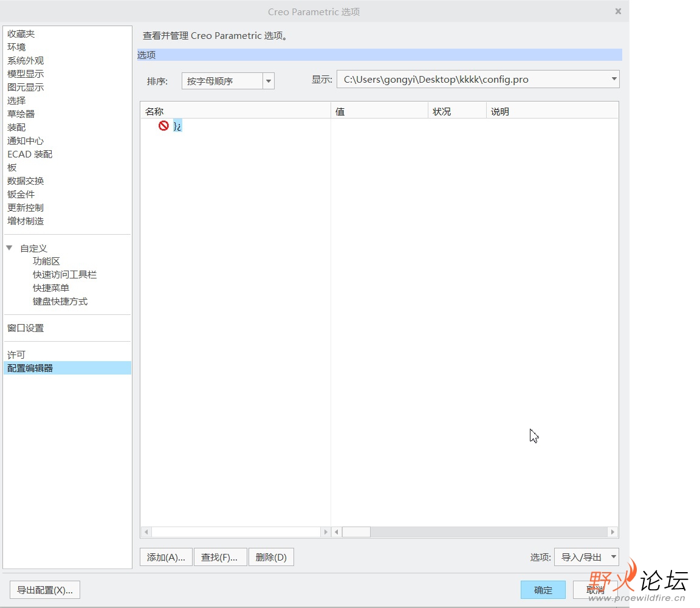Click the 添加(A)... button

pyautogui.click(x=166, y=557)
